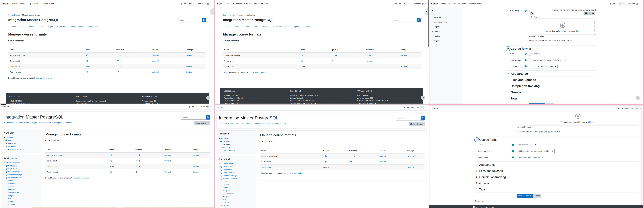The height and width of the screenshot is (208, 644).
Task: Move Single activity format down in bottom-middle panel
Action: [x=354, y=156]
